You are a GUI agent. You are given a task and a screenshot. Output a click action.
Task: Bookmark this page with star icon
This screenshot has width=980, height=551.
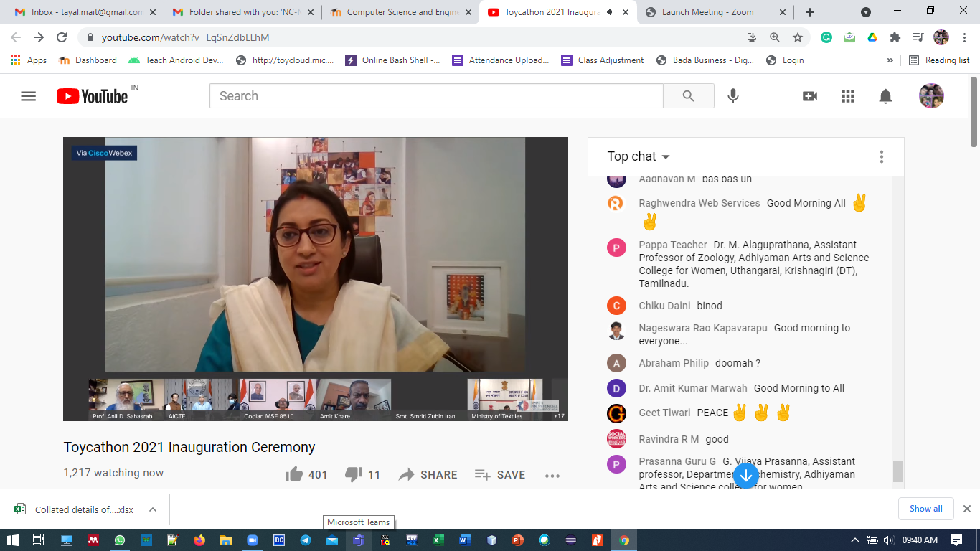[x=797, y=37]
